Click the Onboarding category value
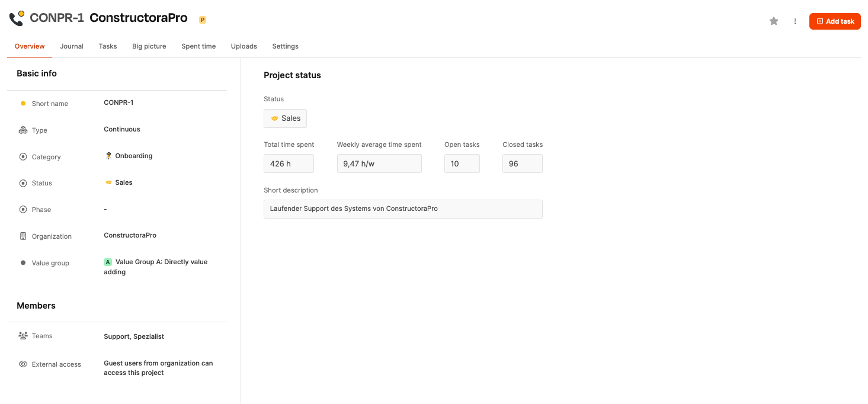 coord(133,156)
